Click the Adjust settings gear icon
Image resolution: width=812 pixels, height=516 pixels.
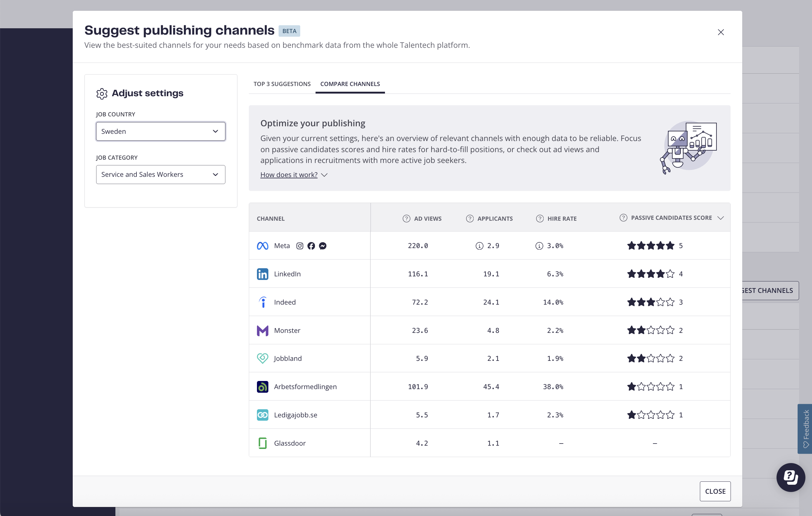102,94
